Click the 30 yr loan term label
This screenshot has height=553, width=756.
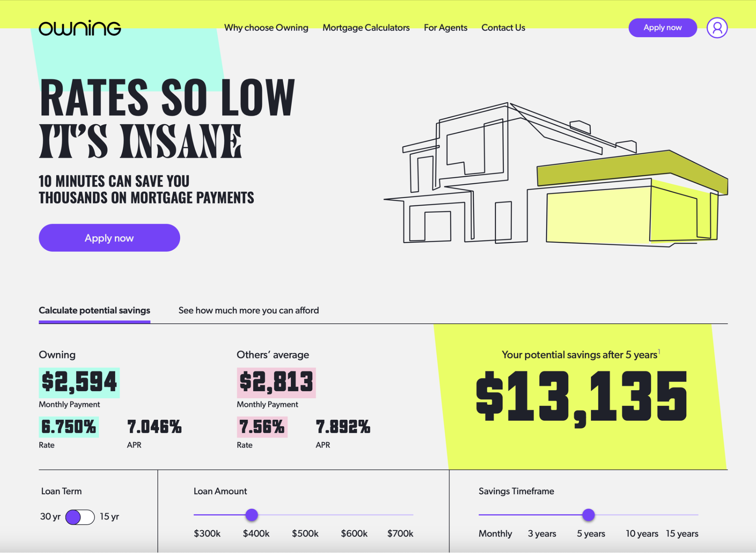pos(51,517)
